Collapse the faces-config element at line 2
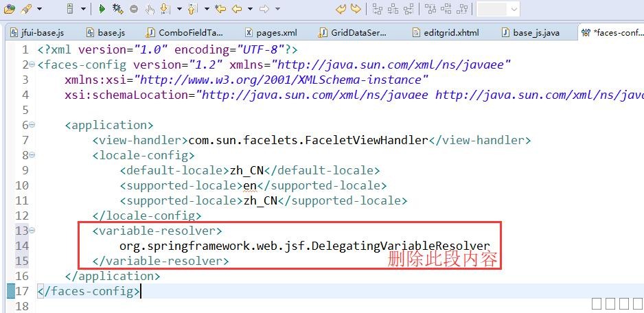The height and width of the screenshot is (313, 644). pyautogui.click(x=32, y=65)
